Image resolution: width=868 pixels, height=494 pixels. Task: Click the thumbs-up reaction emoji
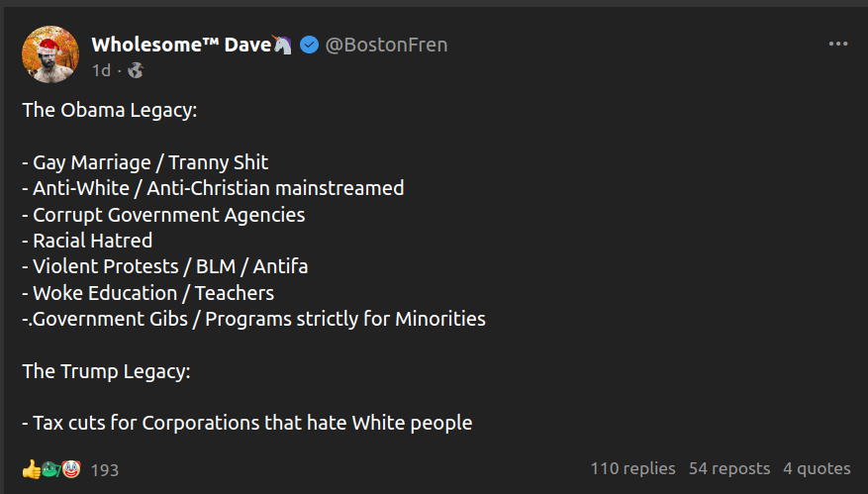click(x=31, y=469)
